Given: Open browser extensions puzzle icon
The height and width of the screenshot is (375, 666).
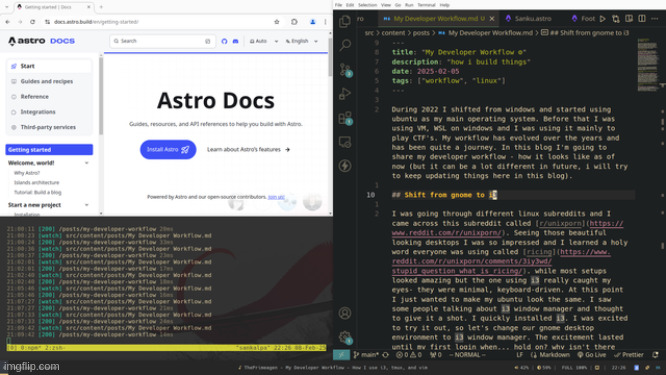Looking at the screenshot, I should point(294,22).
